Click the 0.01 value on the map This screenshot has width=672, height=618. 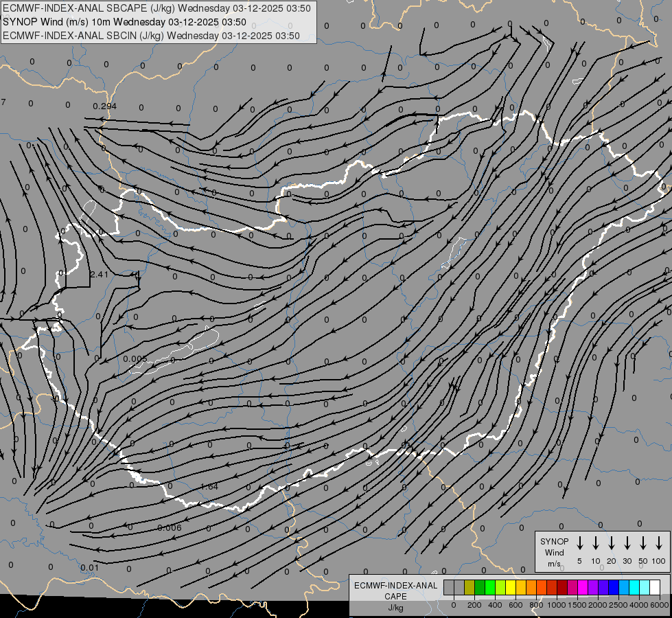(x=89, y=568)
